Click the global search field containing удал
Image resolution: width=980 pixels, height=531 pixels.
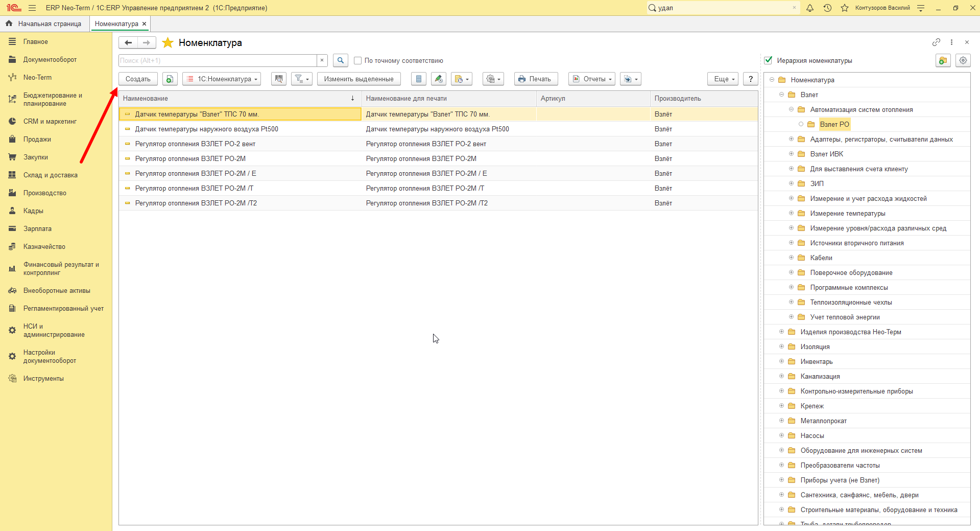(x=723, y=8)
